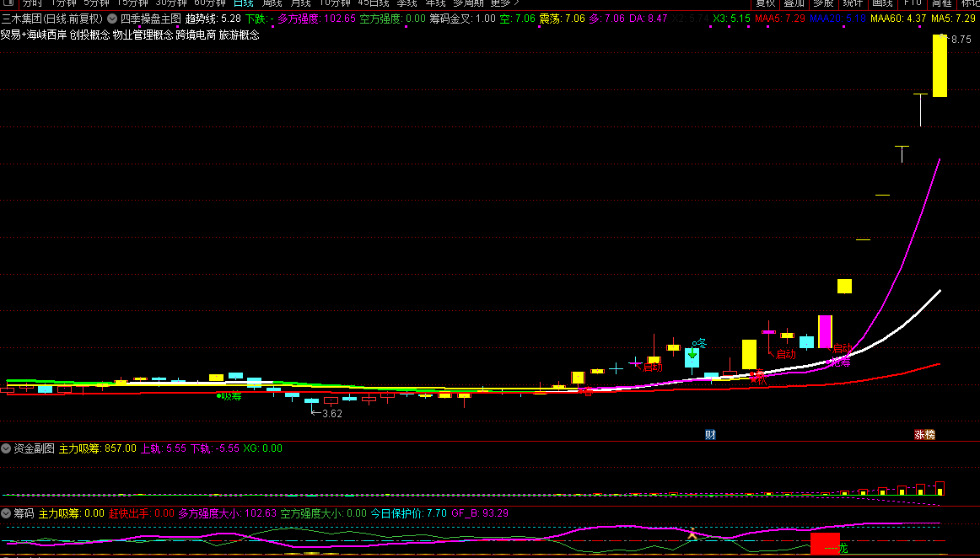Click the red block in 筹码 panel
Image resolution: width=980 pixels, height=558 pixels.
pos(825,543)
